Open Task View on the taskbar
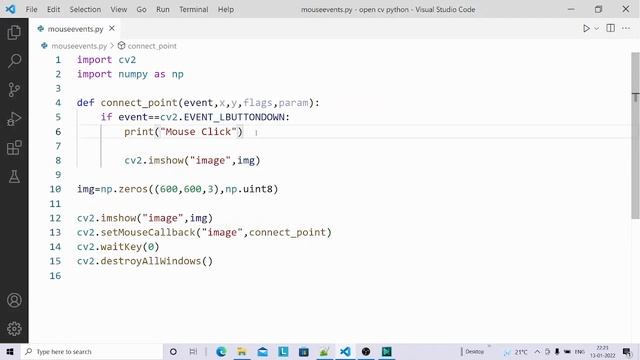Viewport: 640px width, 360px height. (193, 351)
